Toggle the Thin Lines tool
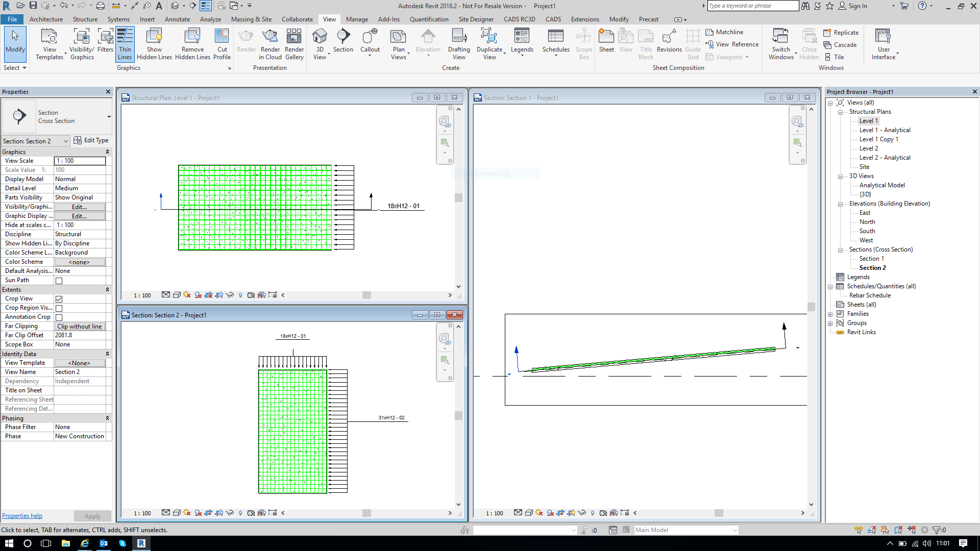980x551 pixels. [125, 44]
